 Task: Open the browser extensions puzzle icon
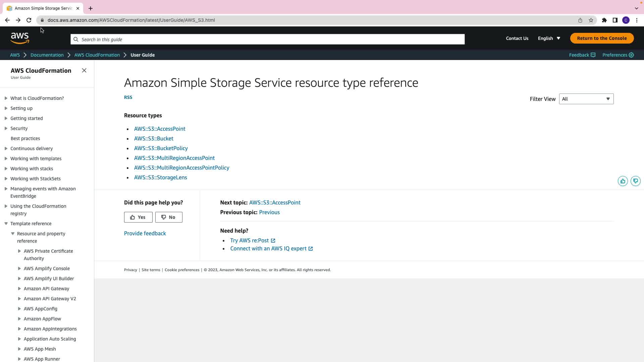pyautogui.click(x=604, y=20)
